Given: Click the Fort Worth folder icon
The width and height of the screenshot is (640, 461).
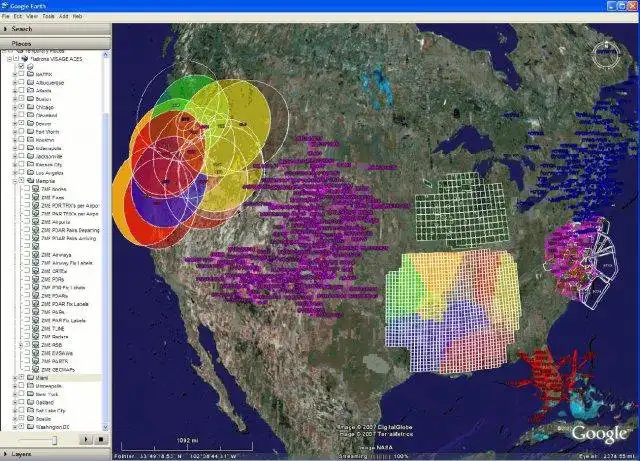Looking at the screenshot, I should pos(31,131).
